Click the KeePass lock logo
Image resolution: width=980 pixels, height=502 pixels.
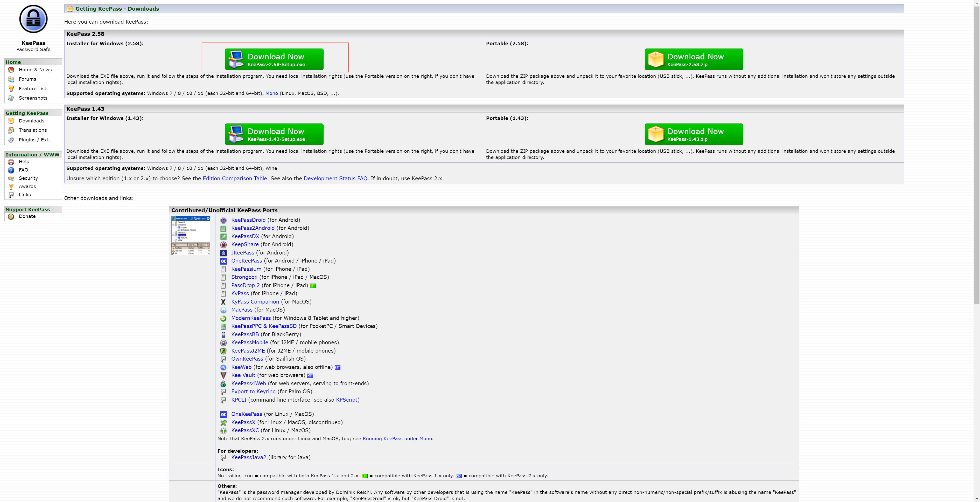click(33, 19)
